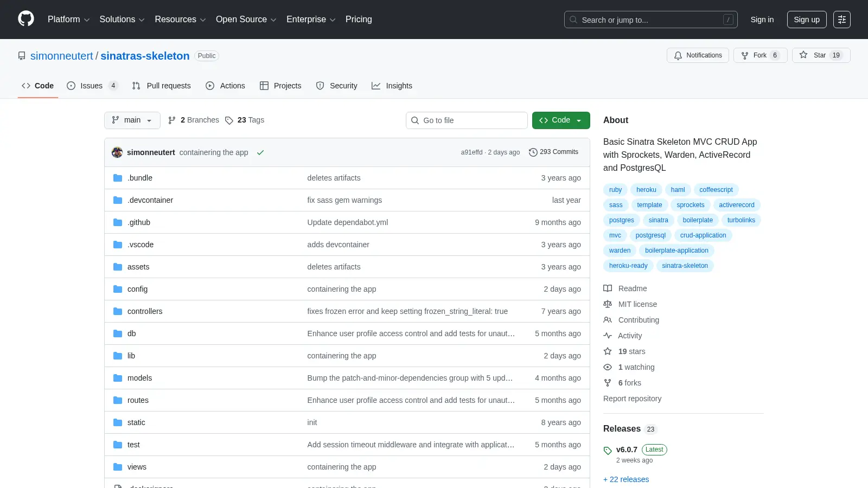
Task: Click the Sign up button
Action: [807, 20]
